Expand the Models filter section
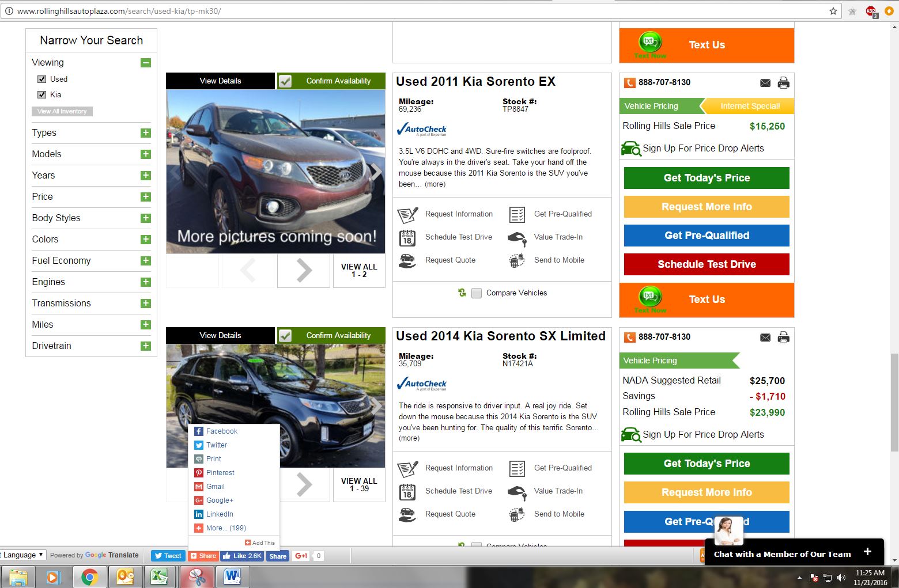Screen dimensions: 899x588 click(146, 154)
